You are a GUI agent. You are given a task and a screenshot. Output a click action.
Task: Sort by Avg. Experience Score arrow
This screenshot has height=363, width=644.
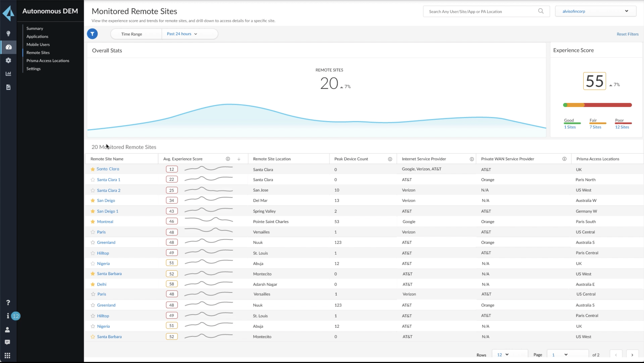click(239, 159)
